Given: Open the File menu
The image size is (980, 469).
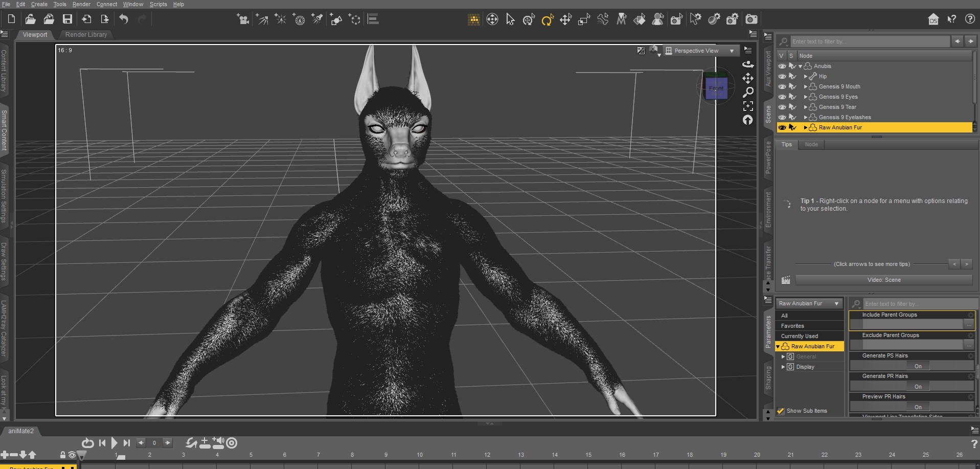Looking at the screenshot, I should point(6,4).
